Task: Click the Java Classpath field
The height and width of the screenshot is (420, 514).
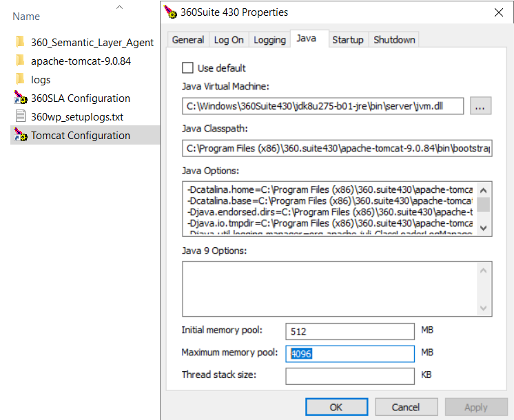Action: 337,148
